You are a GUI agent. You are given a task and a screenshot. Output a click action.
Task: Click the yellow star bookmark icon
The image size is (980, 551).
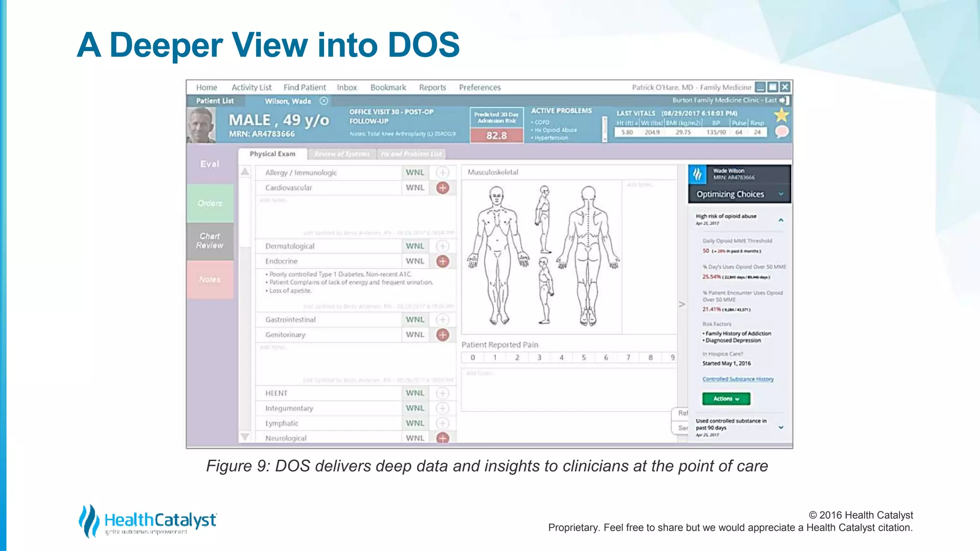(781, 115)
